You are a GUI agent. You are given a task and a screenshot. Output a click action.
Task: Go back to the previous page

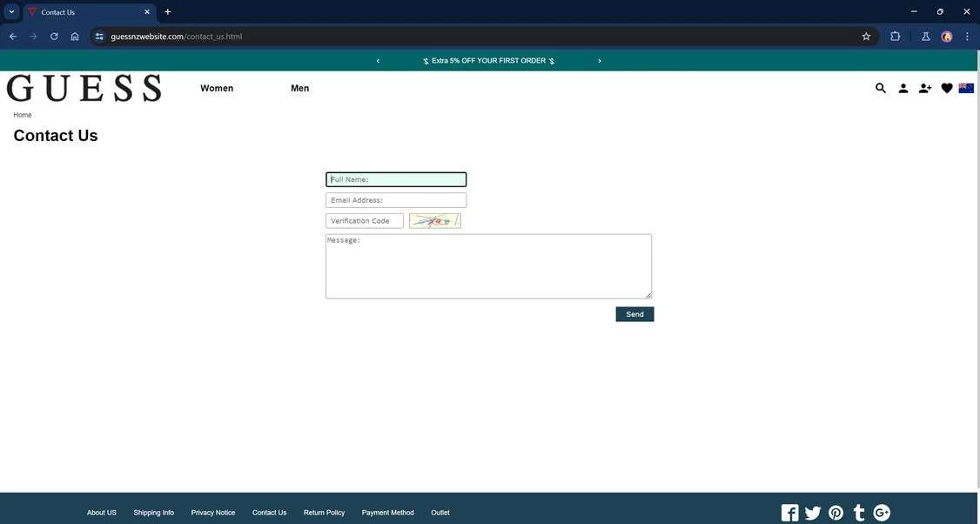click(x=13, y=37)
